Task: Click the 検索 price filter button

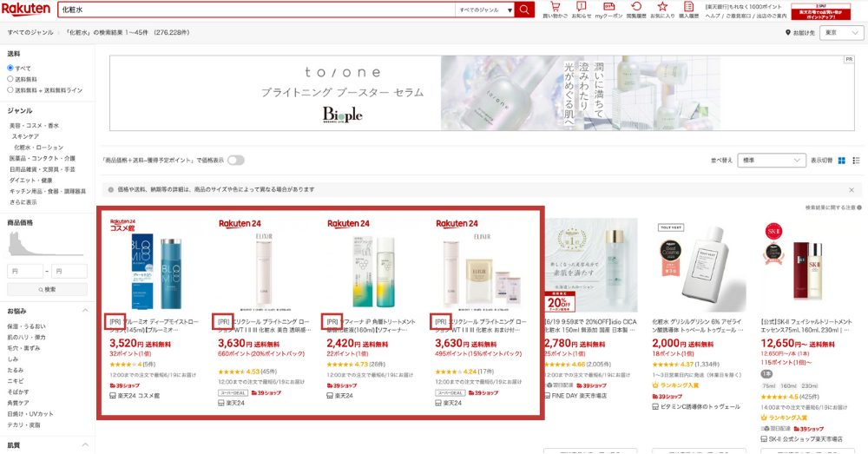Action: tap(47, 289)
